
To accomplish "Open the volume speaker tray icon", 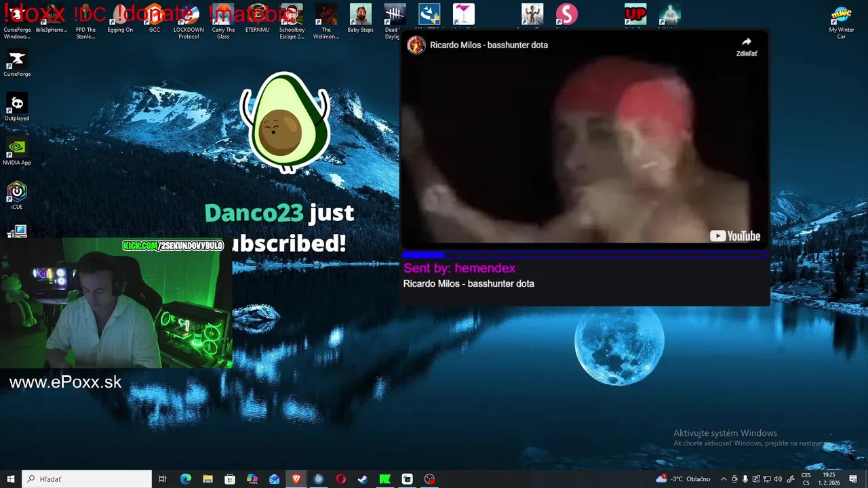I will [x=778, y=479].
